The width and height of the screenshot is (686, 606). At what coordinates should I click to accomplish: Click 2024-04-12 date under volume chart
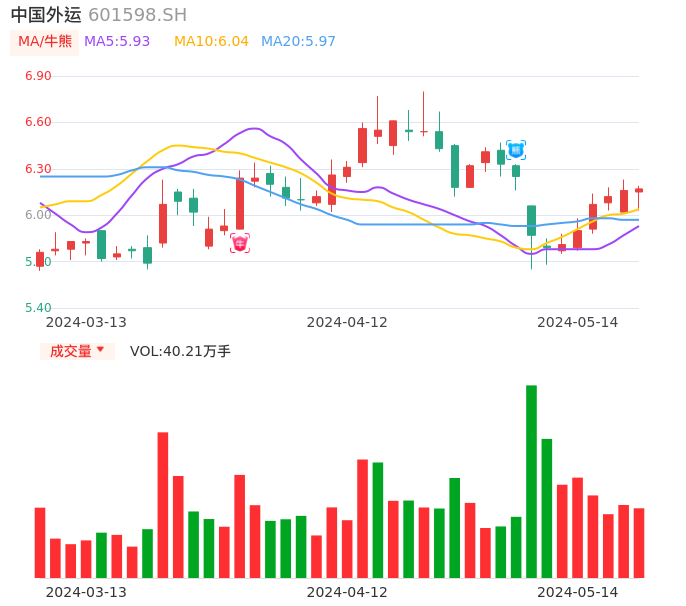[x=347, y=592]
